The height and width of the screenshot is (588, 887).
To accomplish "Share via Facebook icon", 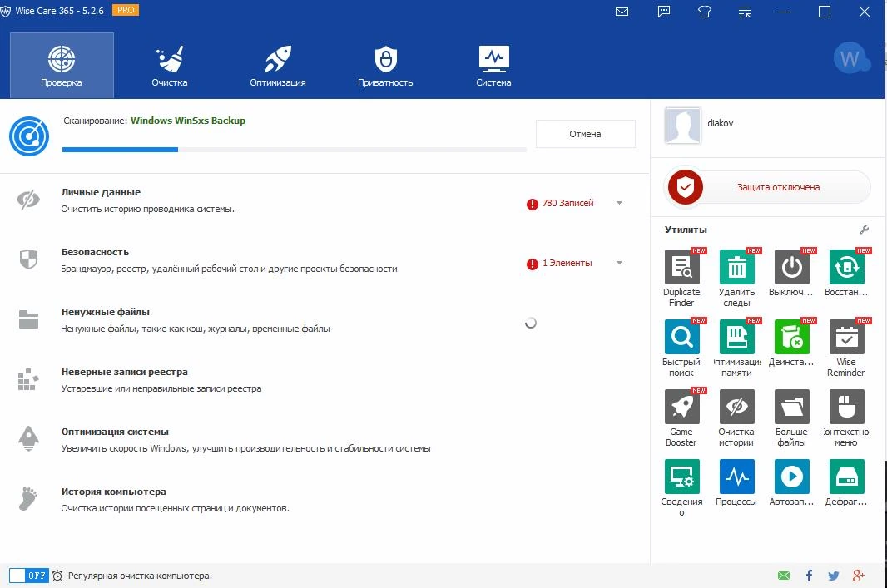I will (809, 576).
